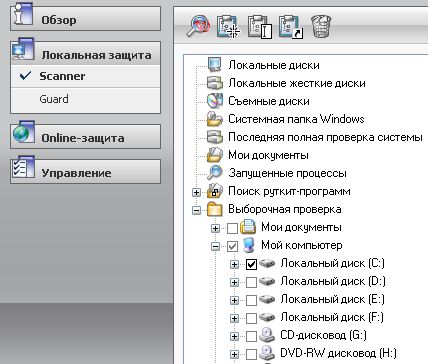Image resolution: width=428 pixels, height=364 pixels.
Task: Expand the Локальный диск (E:) node
Action: tap(234, 300)
